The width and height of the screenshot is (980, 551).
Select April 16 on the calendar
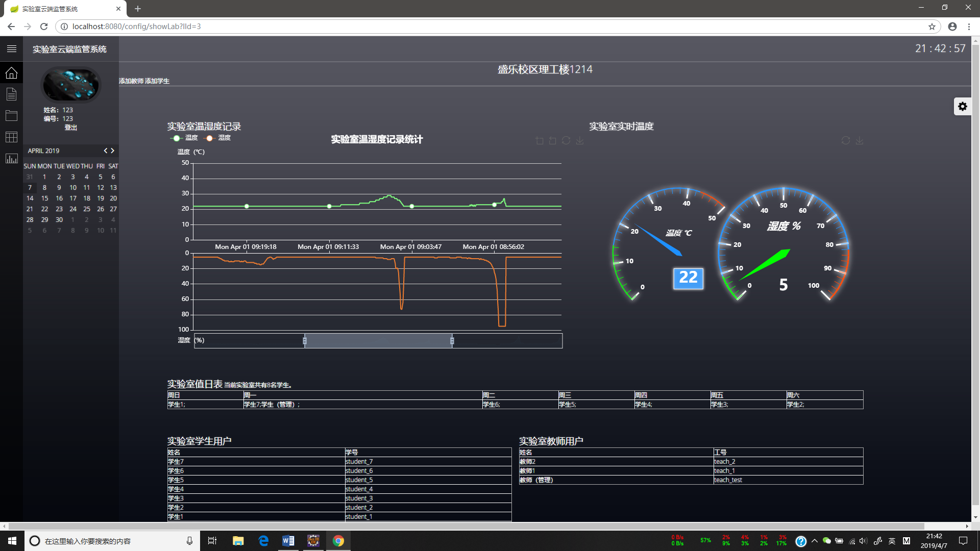click(59, 198)
